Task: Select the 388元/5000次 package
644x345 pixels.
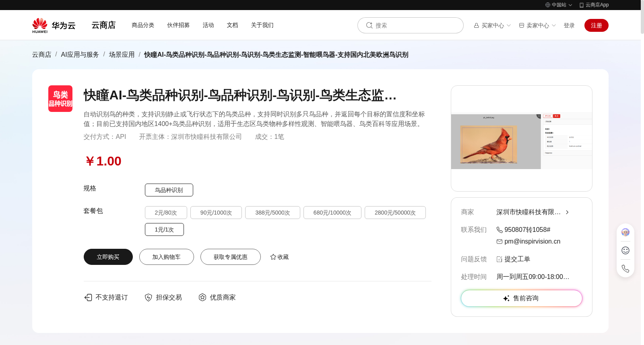Action: click(x=272, y=213)
